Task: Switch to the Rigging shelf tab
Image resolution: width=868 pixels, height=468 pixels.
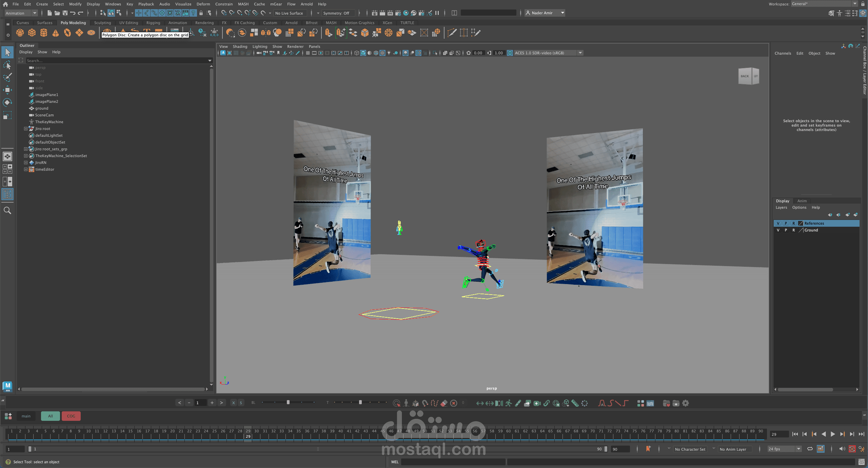Action: 153,23
